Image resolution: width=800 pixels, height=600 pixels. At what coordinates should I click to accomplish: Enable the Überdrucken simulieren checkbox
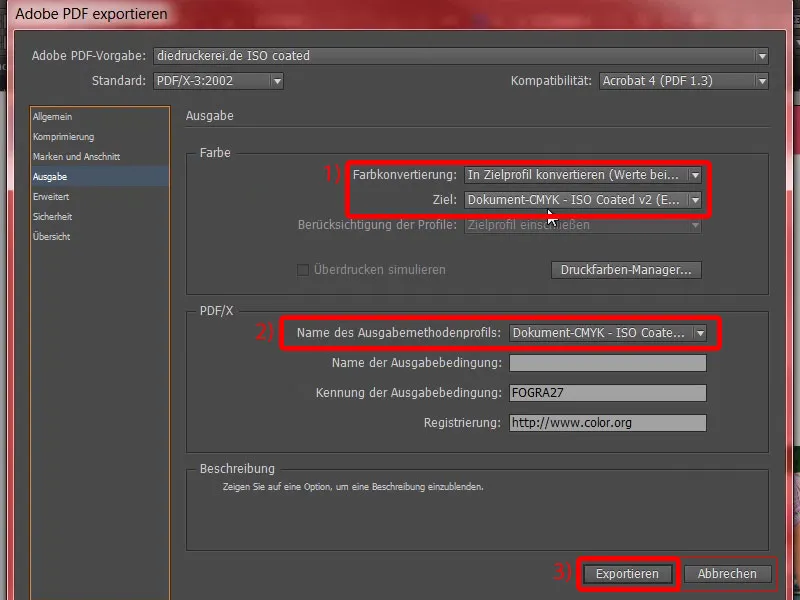coord(302,269)
